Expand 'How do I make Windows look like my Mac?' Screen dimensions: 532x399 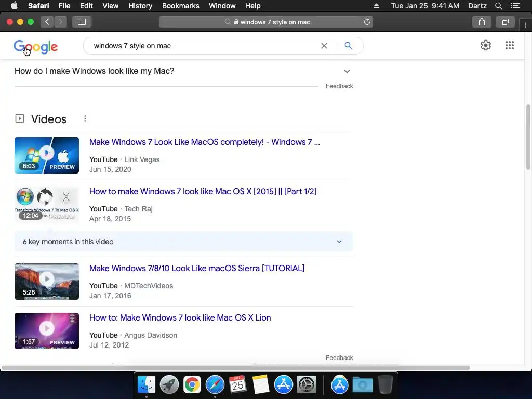point(183,71)
